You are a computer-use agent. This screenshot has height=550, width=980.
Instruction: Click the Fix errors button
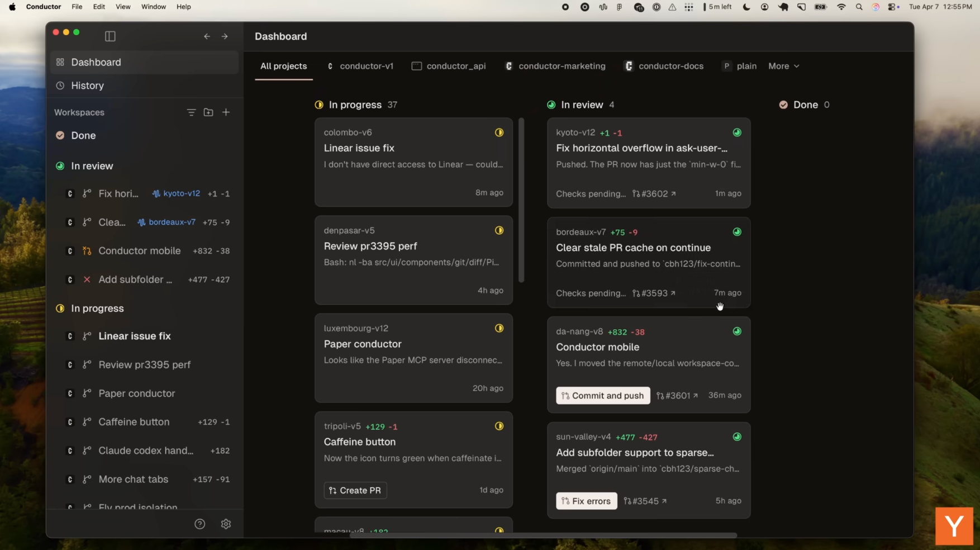click(587, 501)
